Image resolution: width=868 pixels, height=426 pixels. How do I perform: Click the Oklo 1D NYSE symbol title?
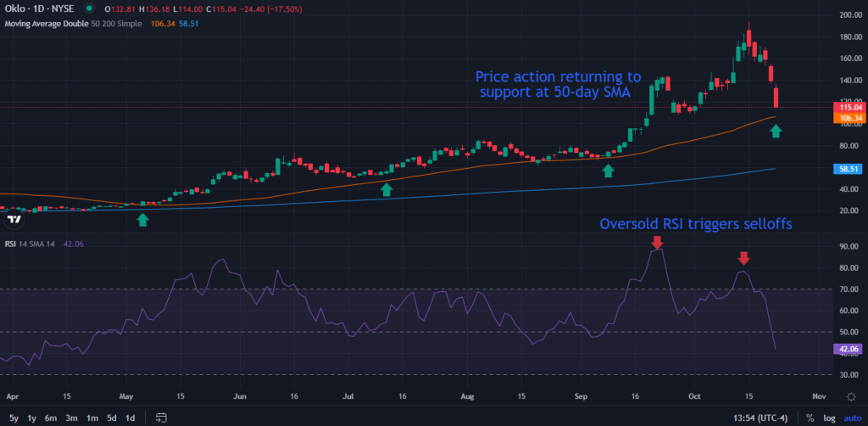[x=42, y=8]
